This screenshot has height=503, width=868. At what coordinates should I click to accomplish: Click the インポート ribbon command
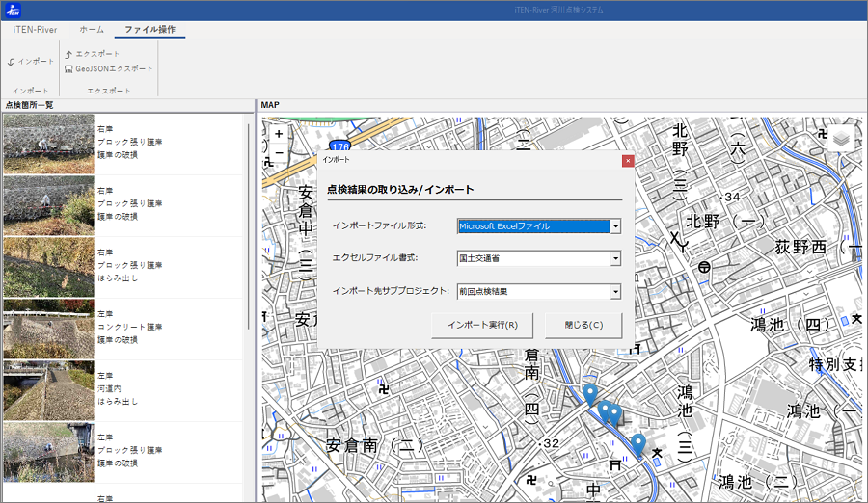click(31, 62)
